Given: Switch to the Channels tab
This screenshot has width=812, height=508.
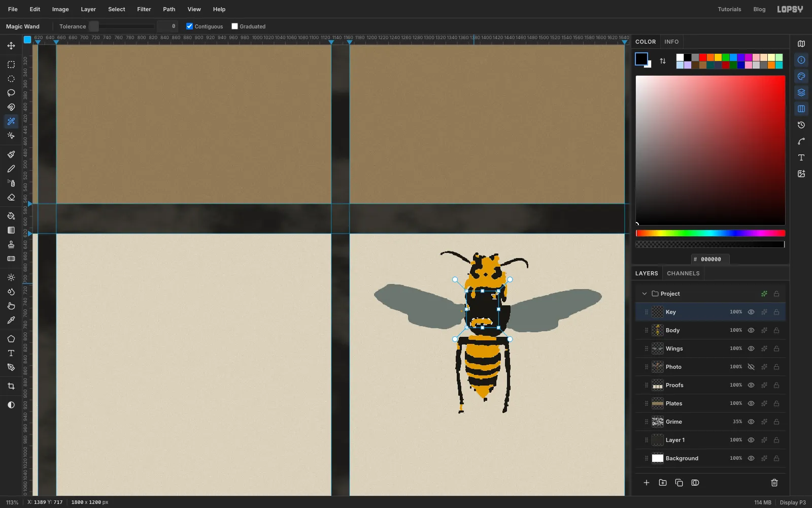Looking at the screenshot, I should [x=683, y=273].
